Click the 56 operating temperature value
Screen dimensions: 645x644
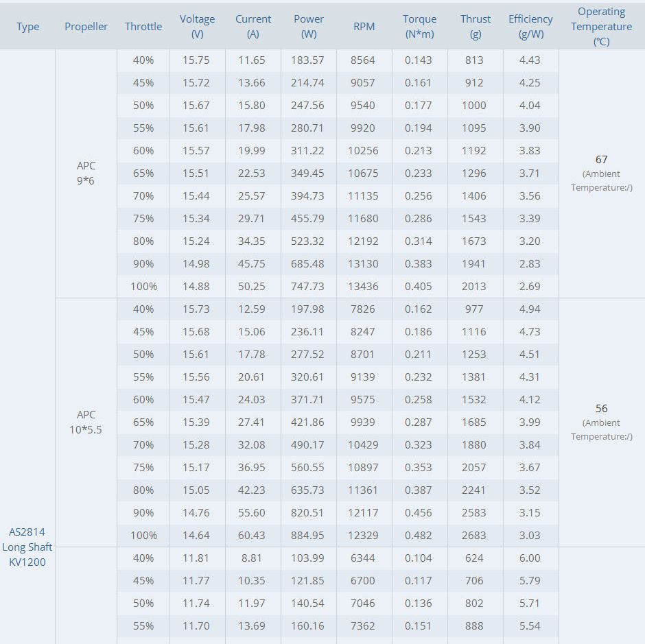tap(602, 409)
